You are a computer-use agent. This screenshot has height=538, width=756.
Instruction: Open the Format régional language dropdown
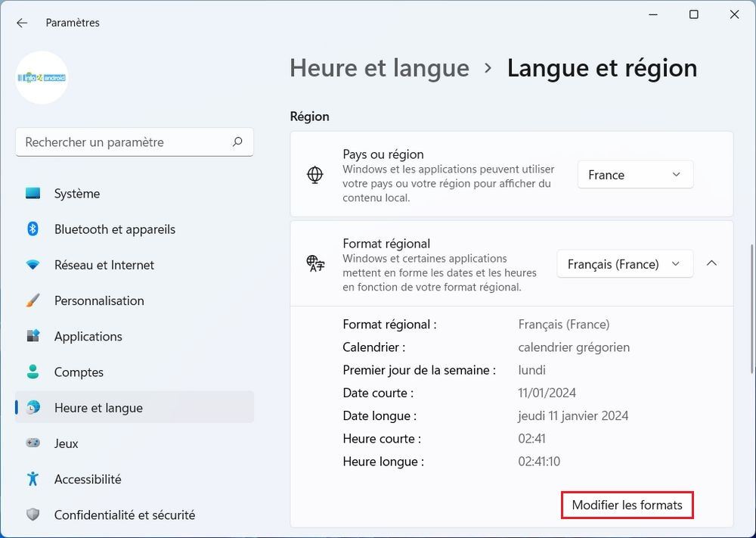pyautogui.click(x=624, y=263)
